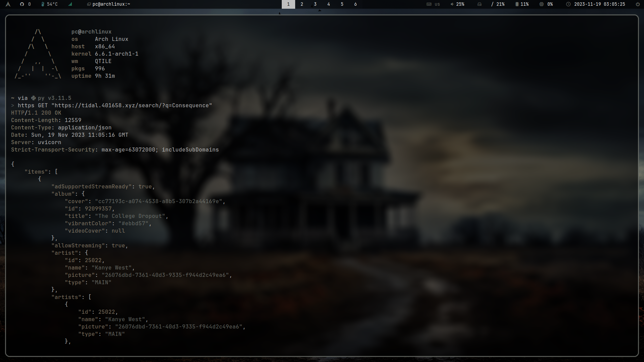The height and width of the screenshot is (362, 644).
Task: Switch to workspace 6
Action: point(355,4)
